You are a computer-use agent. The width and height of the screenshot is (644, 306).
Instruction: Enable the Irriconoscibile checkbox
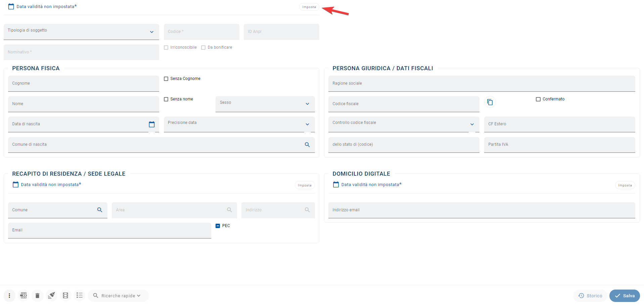point(166,47)
